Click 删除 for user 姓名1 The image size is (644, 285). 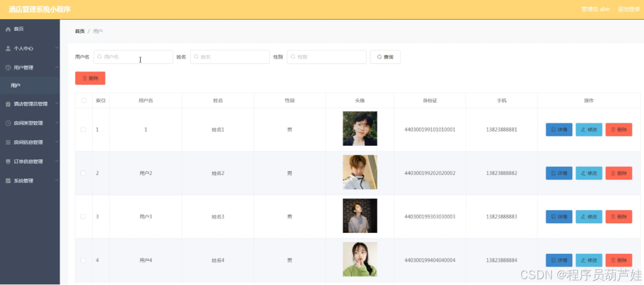tap(619, 129)
